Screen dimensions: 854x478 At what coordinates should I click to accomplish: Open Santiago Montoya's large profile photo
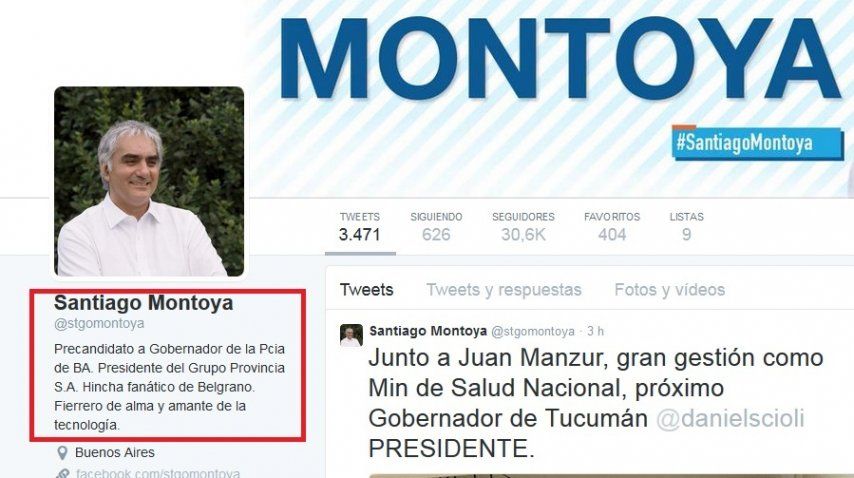149,181
